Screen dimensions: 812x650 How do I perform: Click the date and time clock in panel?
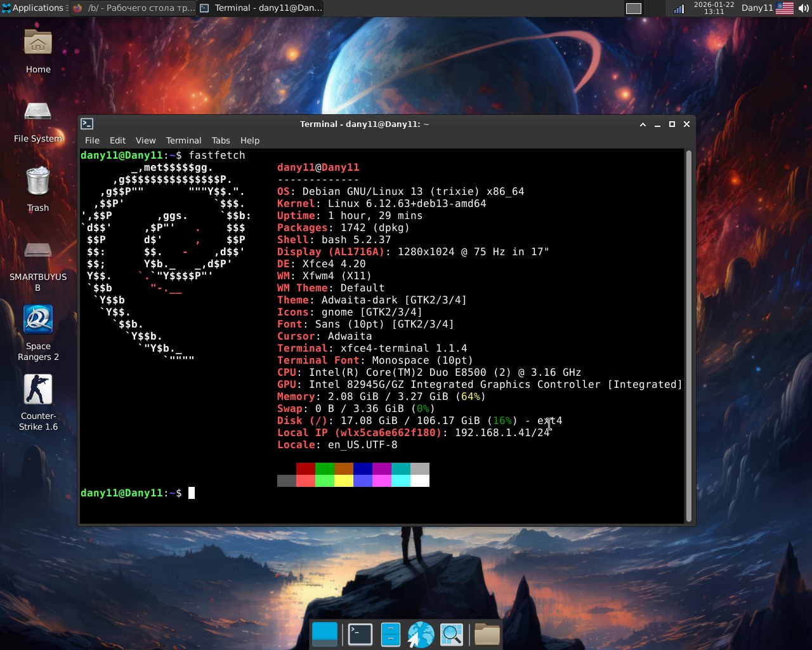(714, 8)
